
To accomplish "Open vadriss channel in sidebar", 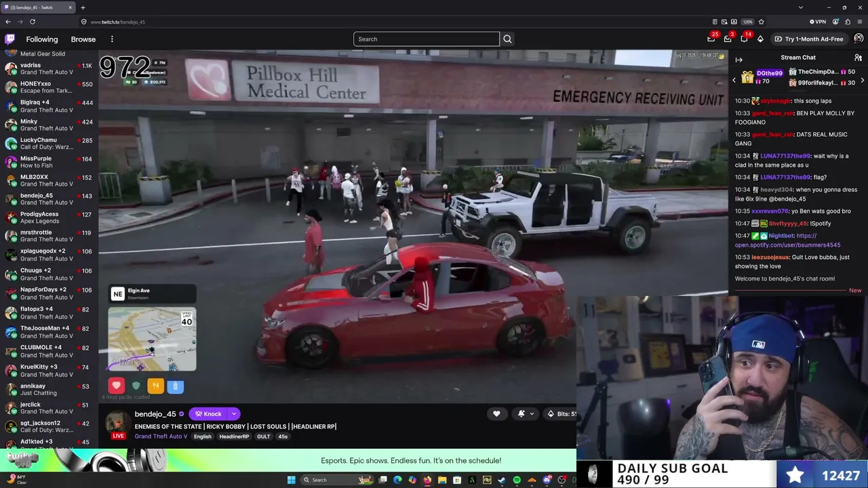I will coord(47,69).
